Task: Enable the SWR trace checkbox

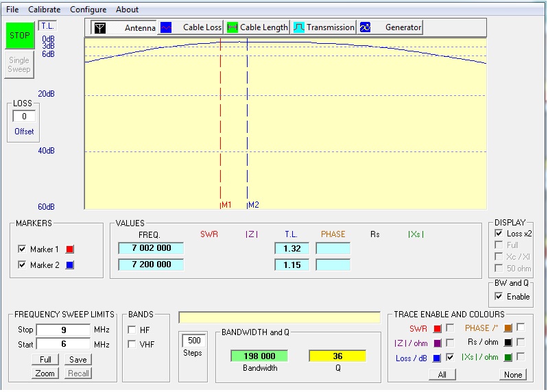Action: (x=450, y=328)
